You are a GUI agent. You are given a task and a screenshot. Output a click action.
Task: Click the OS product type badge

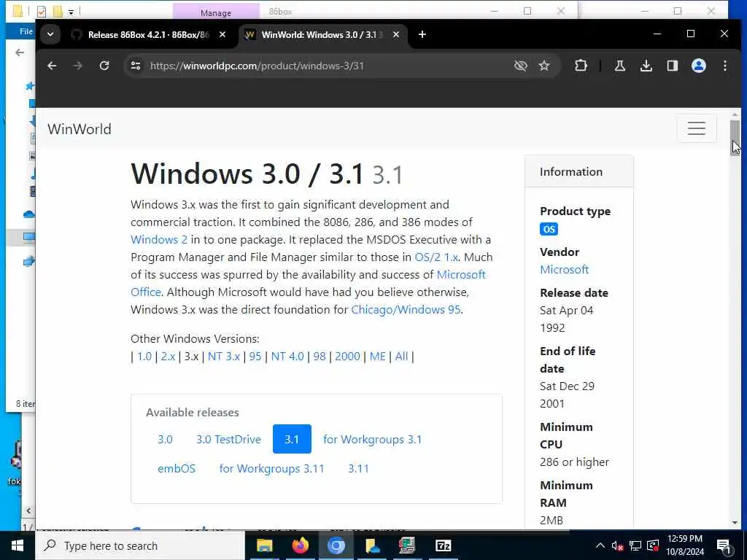pos(549,229)
